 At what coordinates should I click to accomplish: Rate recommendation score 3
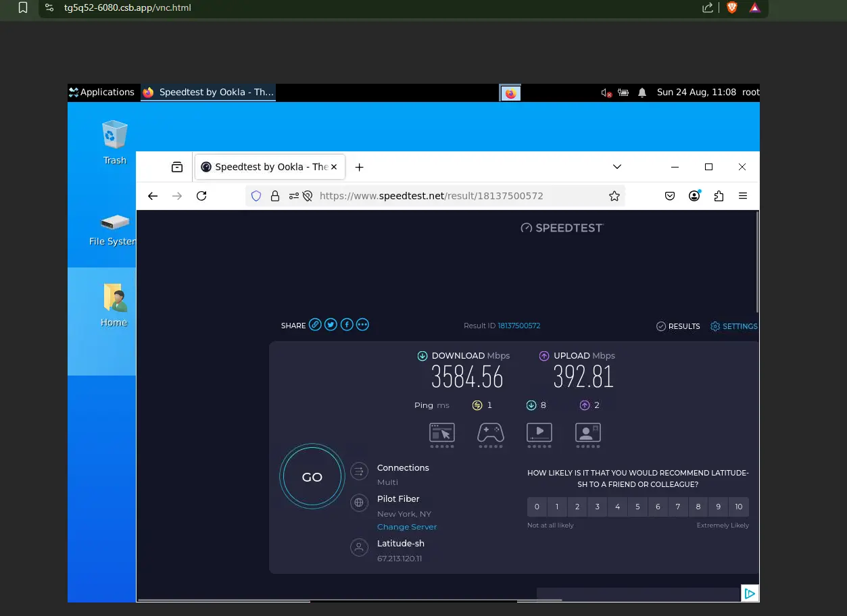tap(598, 507)
